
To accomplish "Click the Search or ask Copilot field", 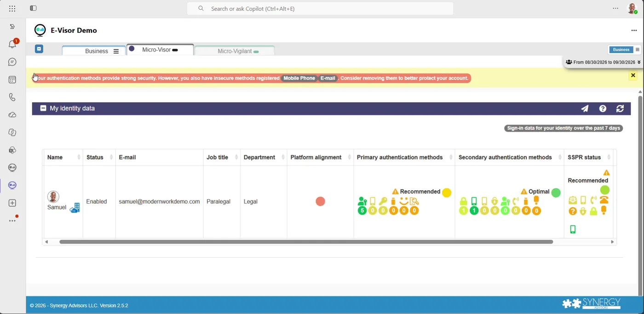I will pyautogui.click(x=320, y=8).
